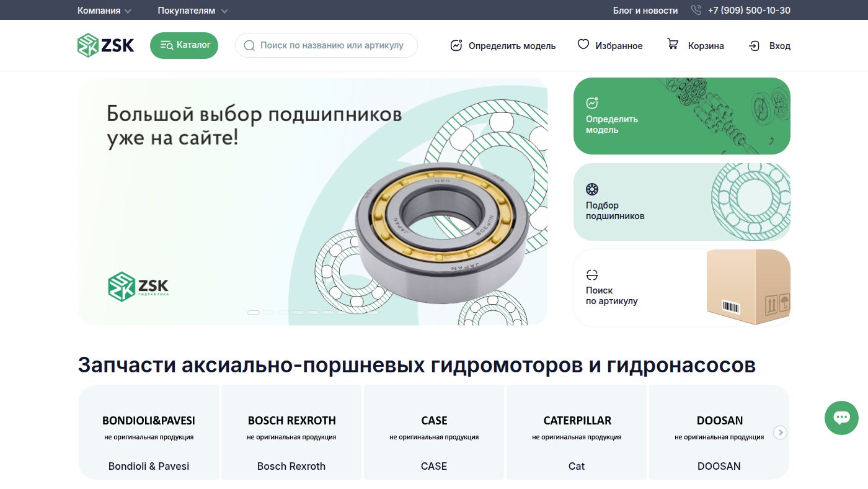The width and height of the screenshot is (868, 489).
Task: Open the Определить модель header link
Action: (503, 46)
